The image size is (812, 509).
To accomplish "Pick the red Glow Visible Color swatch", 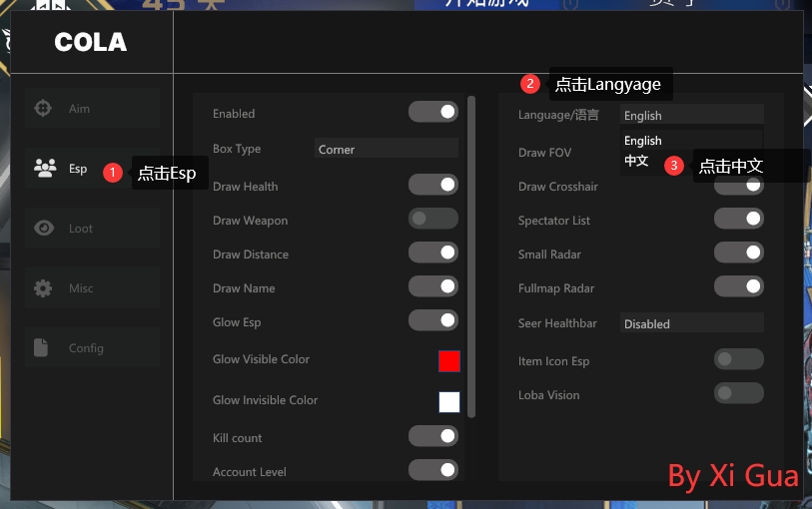I will (448, 360).
